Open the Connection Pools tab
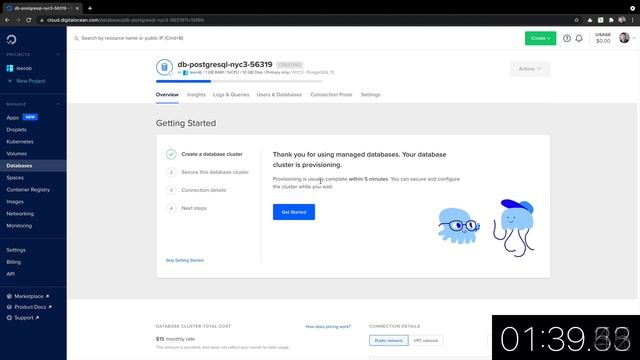The height and width of the screenshot is (360, 640). 331,95
